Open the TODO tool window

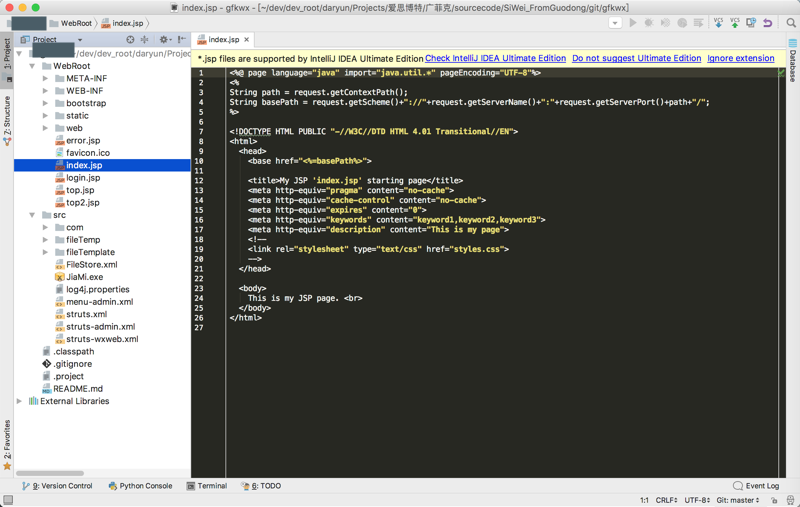click(261, 486)
